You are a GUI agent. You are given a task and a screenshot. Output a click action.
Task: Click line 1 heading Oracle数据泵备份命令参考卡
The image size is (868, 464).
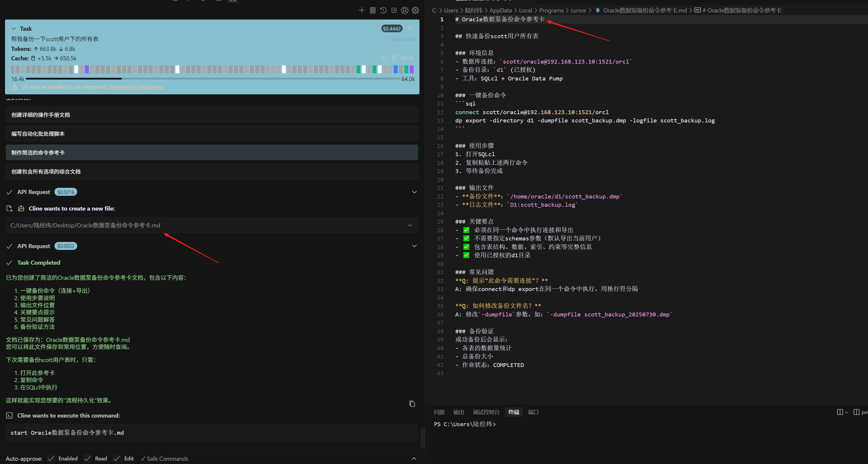point(500,19)
